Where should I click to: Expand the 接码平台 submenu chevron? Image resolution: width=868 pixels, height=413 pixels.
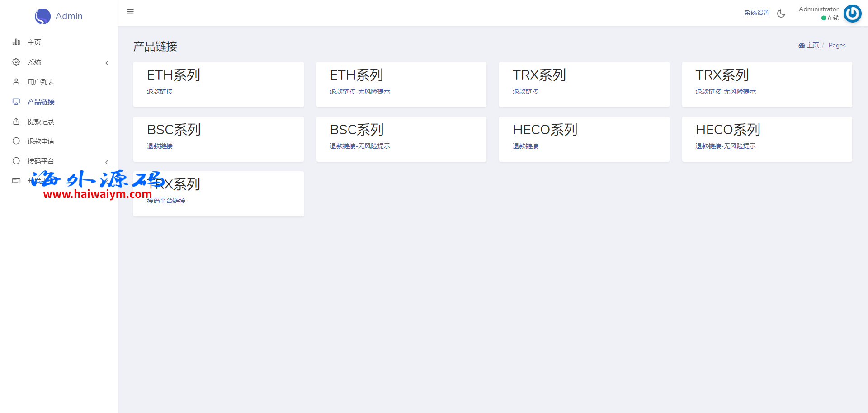coord(107,162)
